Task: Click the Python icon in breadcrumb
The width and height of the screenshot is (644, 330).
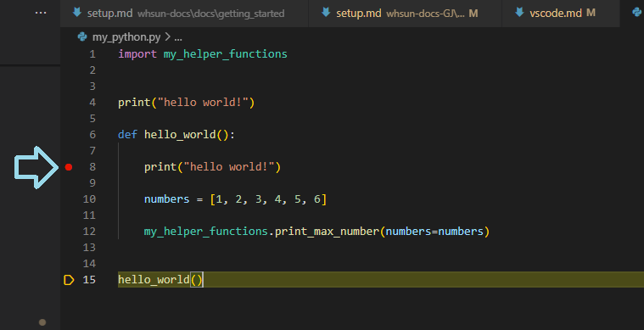Action: pyautogui.click(x=82, y=37)
